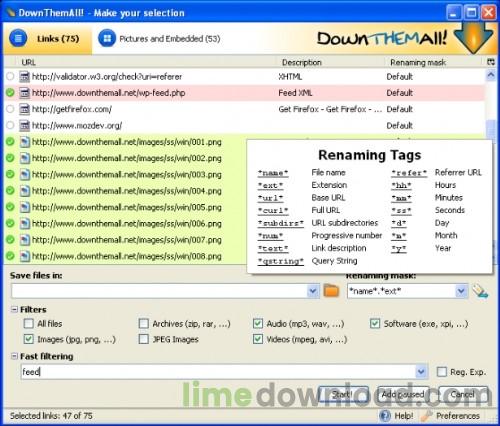The width and height of the screenshot is (500, 426).
Task: Enable the All files filter checkbox
Action: (29, 323)
